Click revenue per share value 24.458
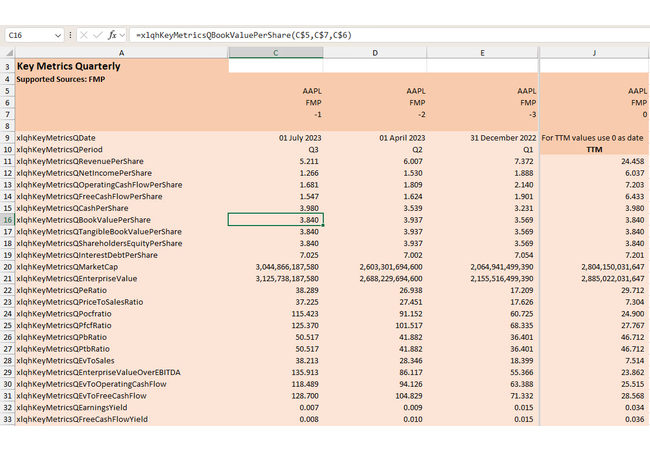This screenshot has width=650, height=450. coord(594,161)
